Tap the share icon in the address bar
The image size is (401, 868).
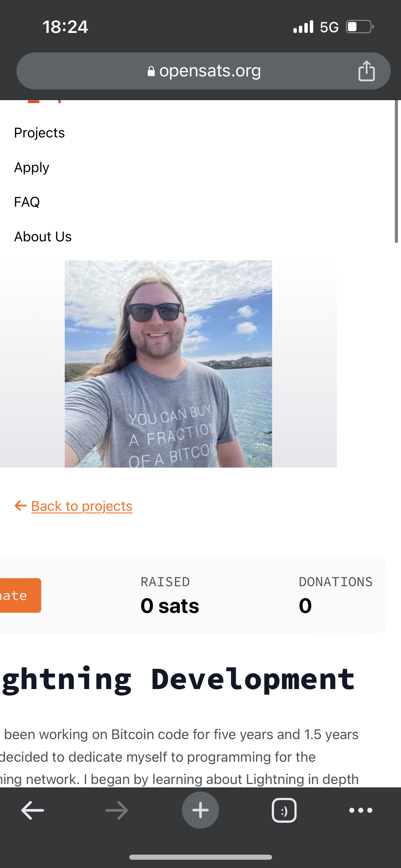click(x=366, y=71)
